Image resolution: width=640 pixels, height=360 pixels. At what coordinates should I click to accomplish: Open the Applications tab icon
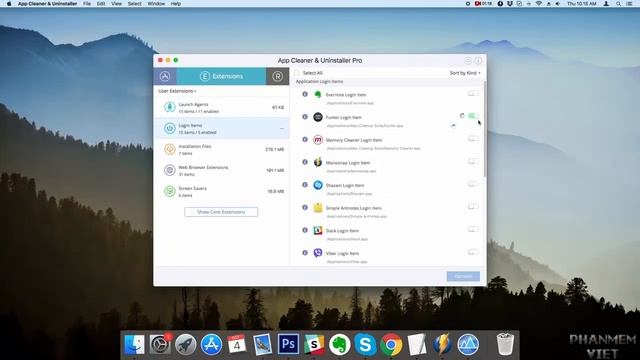click(x=165, y=76)
